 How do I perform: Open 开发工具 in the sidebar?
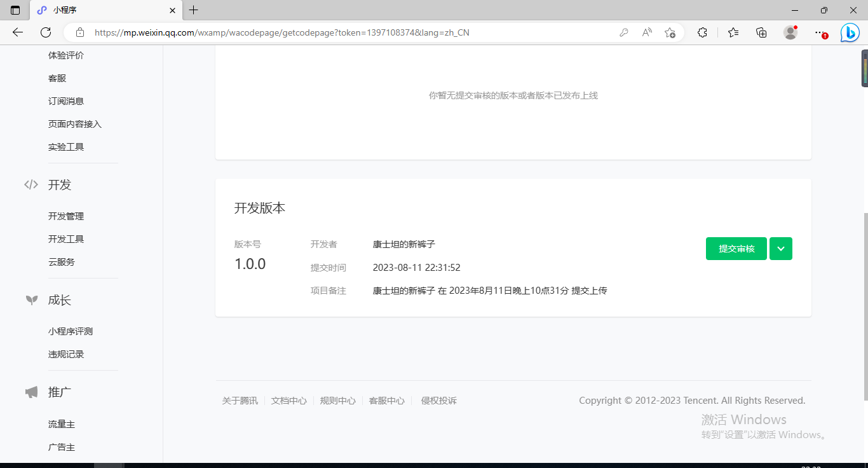(x=66, y=239)
